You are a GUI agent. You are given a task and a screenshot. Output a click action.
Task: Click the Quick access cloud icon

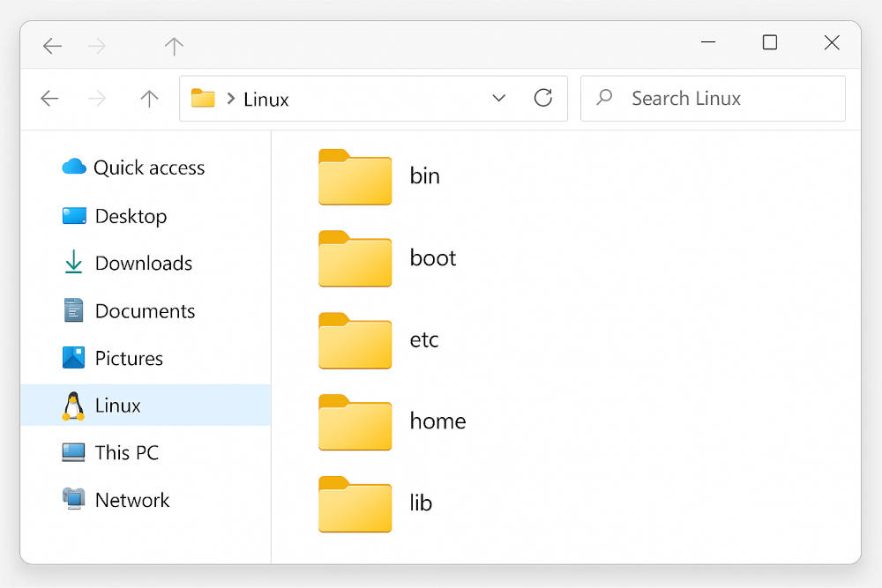pyautogui.click(x=73, y=167)
